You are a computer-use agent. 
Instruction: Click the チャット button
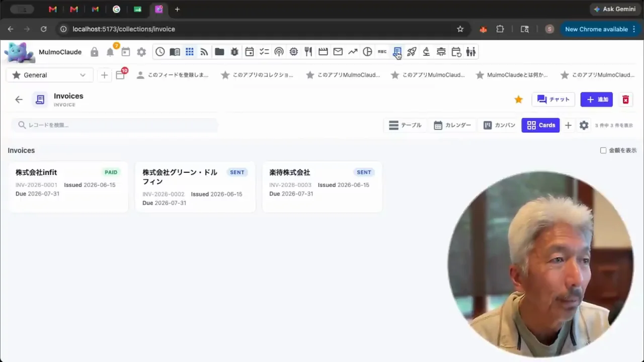(x=553, y=100)
